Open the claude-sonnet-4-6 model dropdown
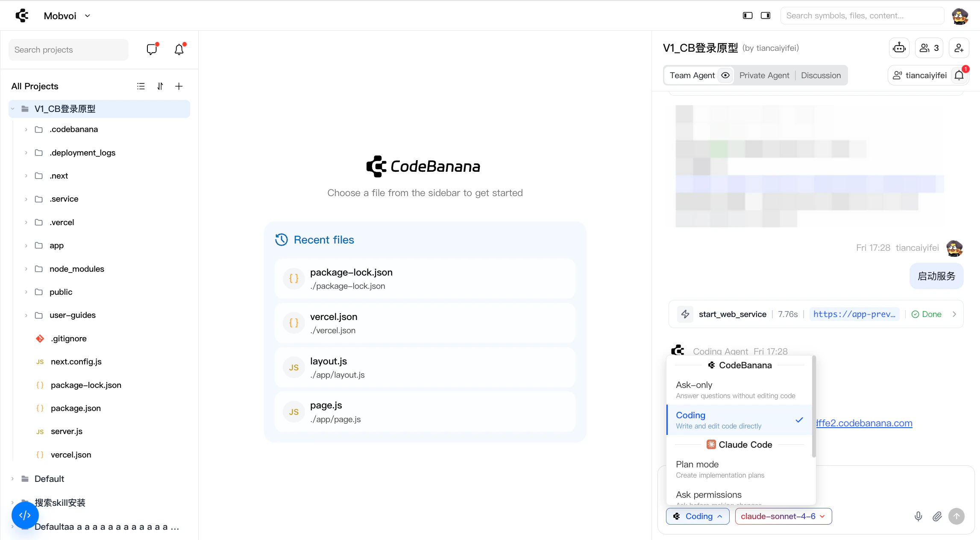This screenshot has width=980, height=540. click(x=783, y=516)
